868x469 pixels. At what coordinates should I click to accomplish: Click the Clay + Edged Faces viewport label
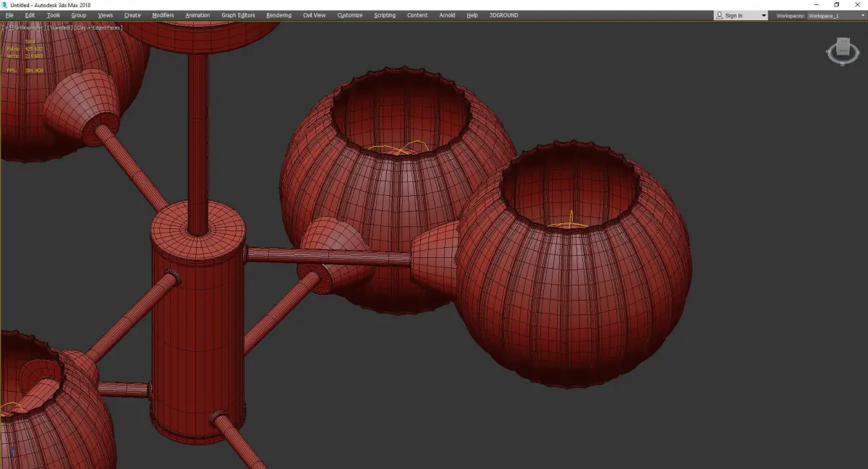(x=98, y=27)
